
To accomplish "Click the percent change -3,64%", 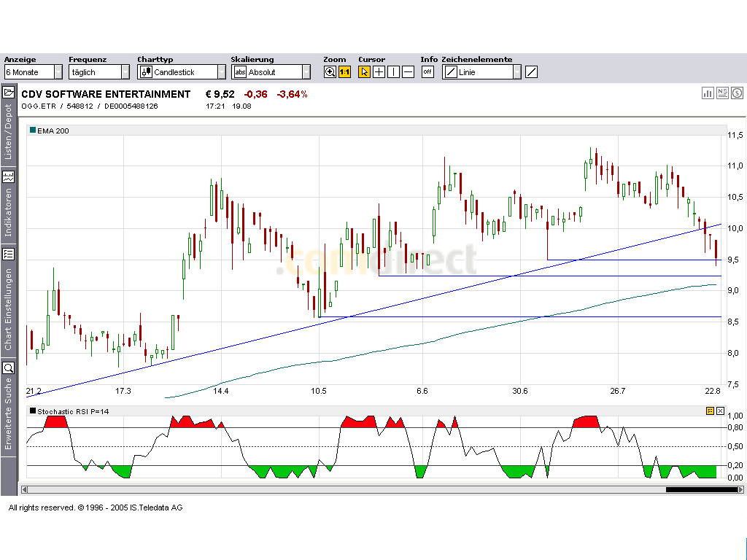I will coord(292,94).
